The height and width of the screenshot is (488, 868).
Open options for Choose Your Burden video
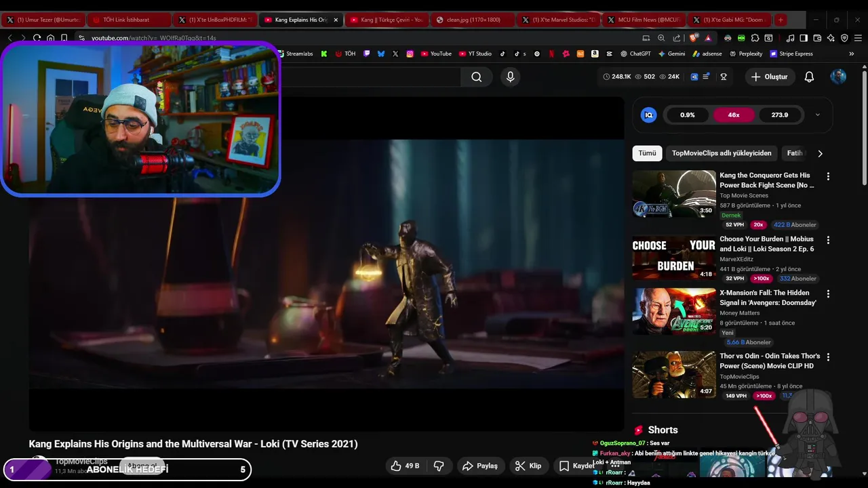[828, 240]
